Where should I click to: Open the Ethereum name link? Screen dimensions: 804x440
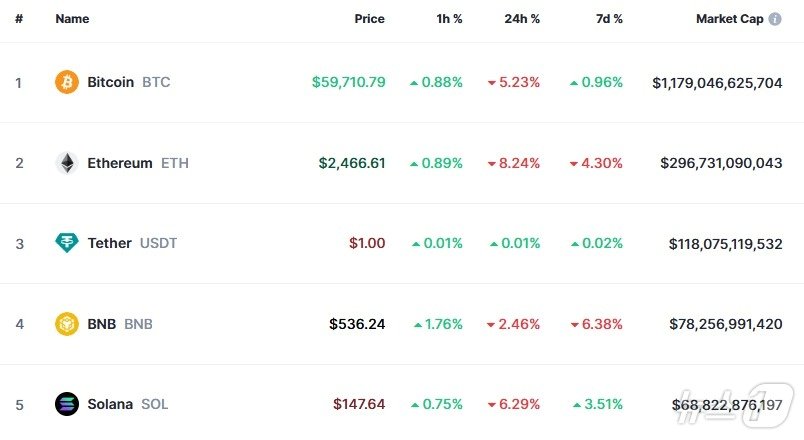tap(120, 163)
